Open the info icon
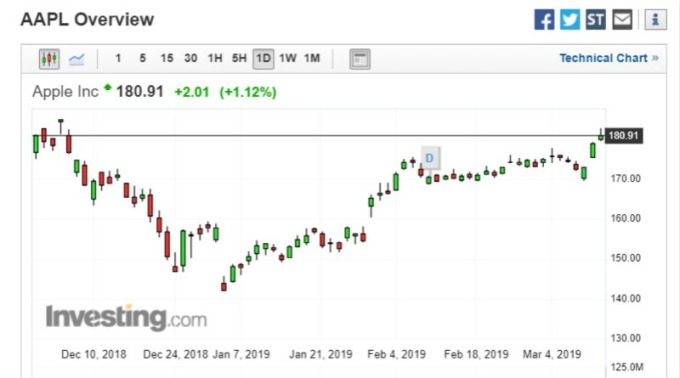 click(x=655, y=20)
